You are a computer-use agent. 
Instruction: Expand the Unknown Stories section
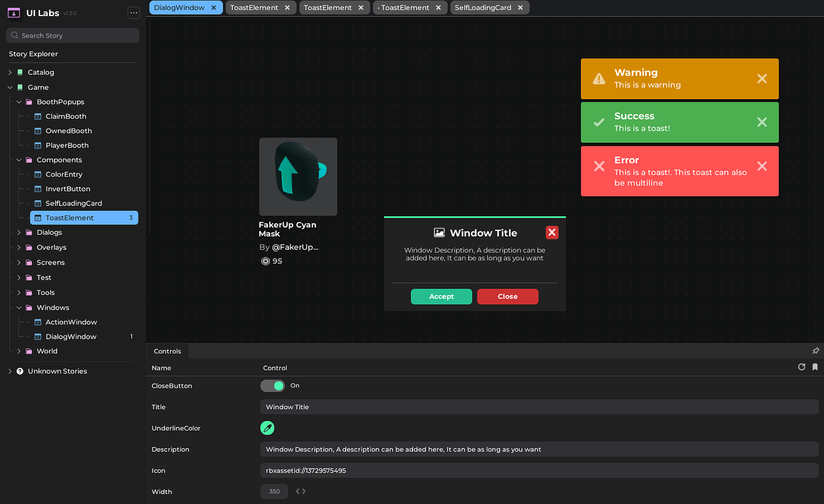[10, 370]
